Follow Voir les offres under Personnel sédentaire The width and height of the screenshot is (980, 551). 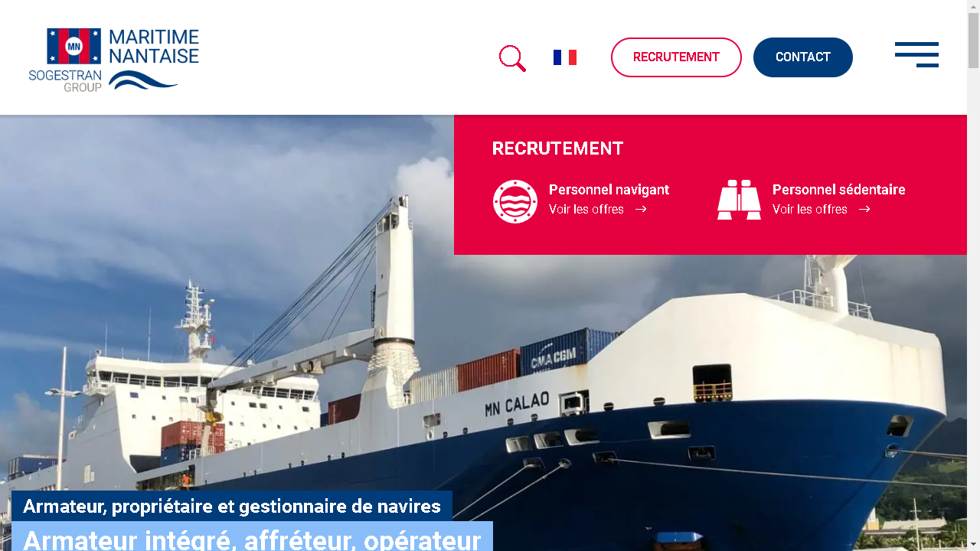(x=810, y=209)
